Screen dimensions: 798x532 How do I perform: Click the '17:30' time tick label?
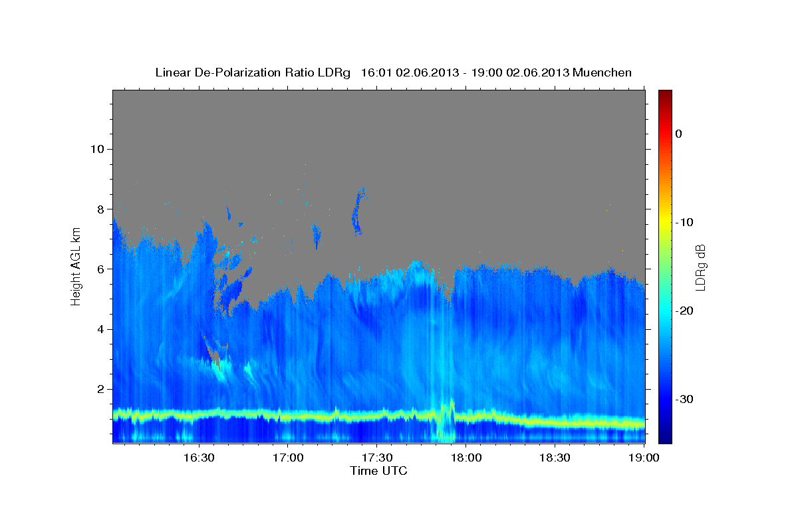tap(376, 458)
